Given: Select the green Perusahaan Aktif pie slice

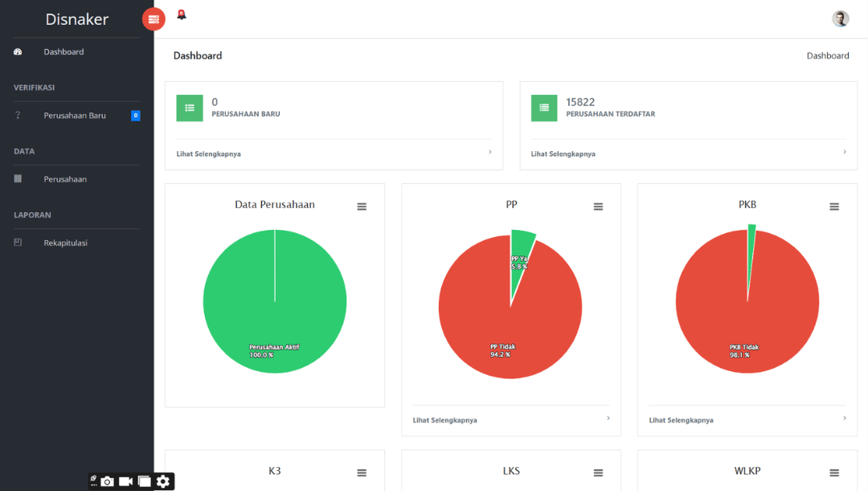Looking at the screenshot, I should pos(275,300).
